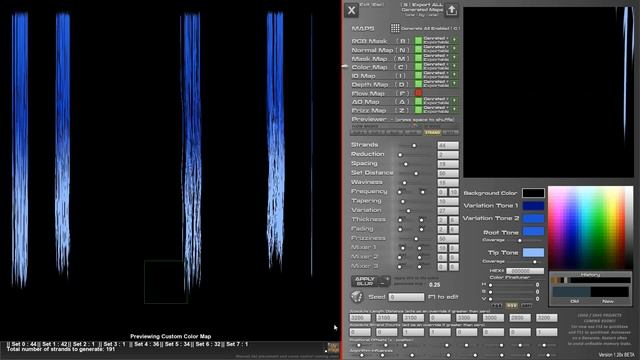Click the Seed input field

point(406,297)
